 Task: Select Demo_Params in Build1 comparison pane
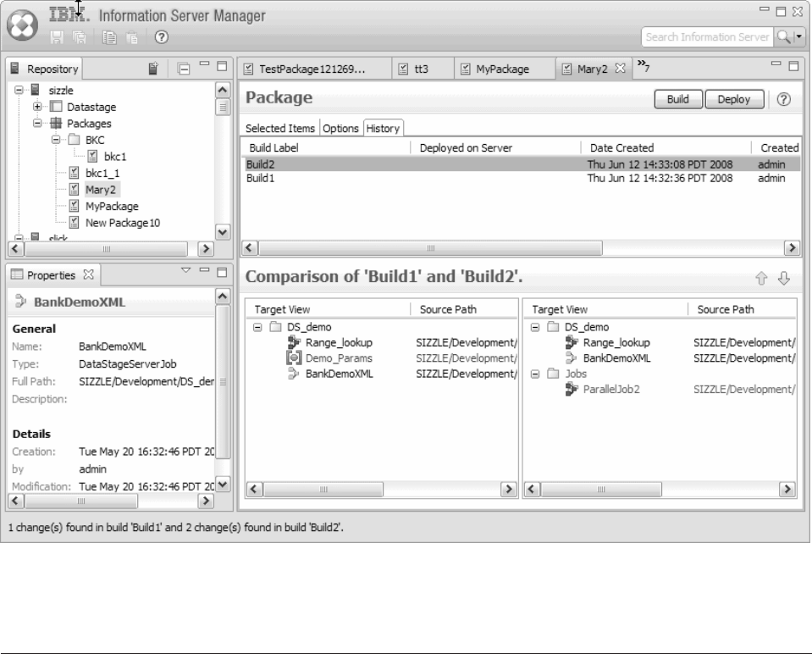pos(339,358)
